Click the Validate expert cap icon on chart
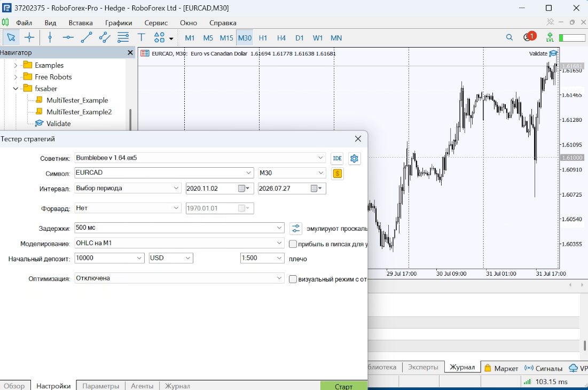588x390 pixels. coord(553,53)
